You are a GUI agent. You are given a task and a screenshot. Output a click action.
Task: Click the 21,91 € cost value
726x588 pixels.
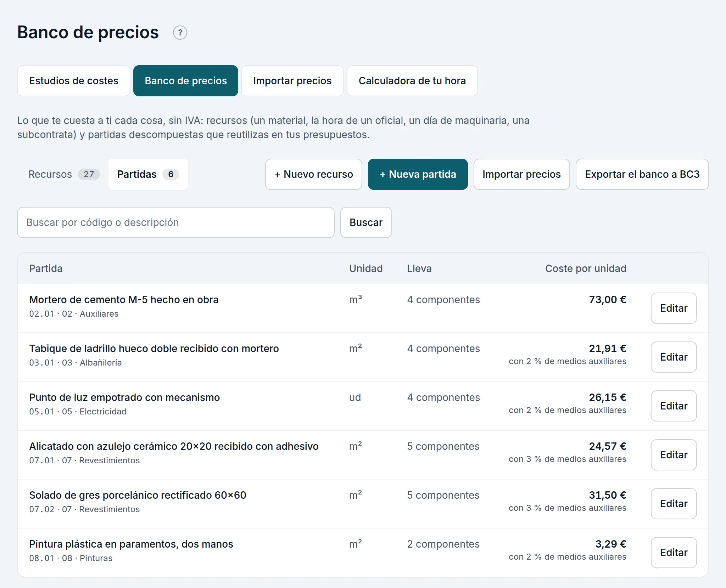608,349
